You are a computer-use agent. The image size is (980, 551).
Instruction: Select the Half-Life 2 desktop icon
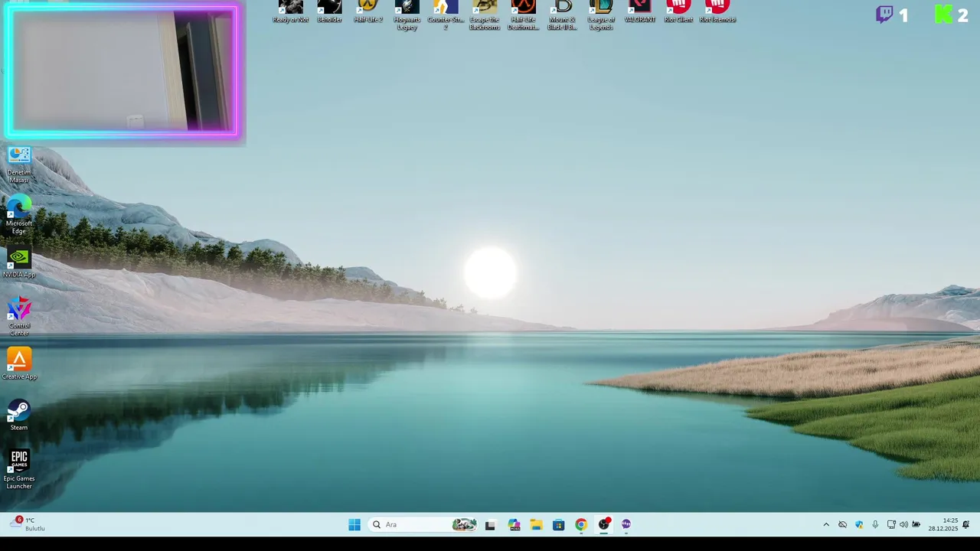(368, 11)
